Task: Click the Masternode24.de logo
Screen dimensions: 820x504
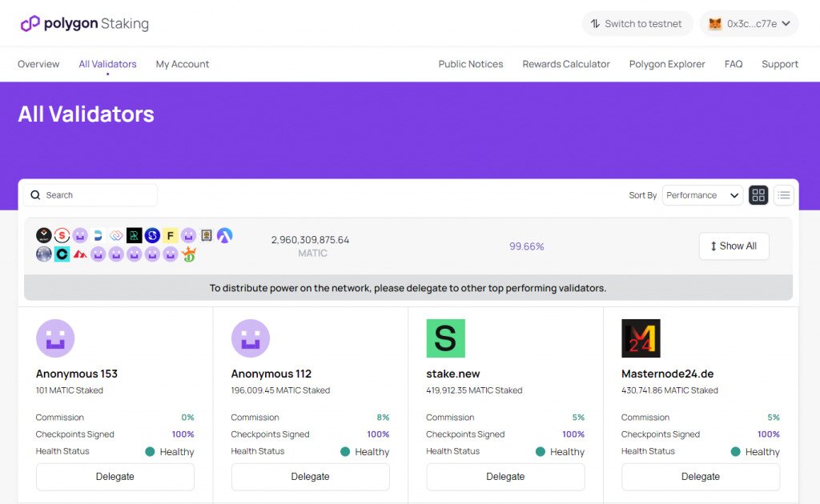Action: coord(641,338)
